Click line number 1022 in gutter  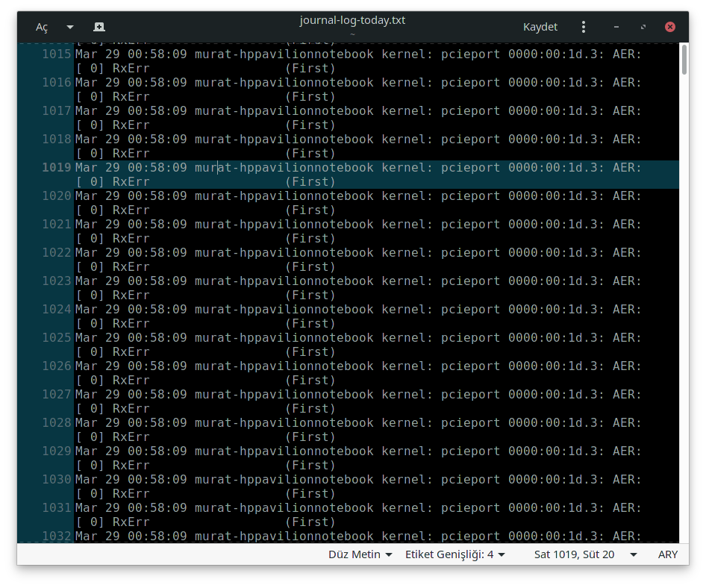57,252
